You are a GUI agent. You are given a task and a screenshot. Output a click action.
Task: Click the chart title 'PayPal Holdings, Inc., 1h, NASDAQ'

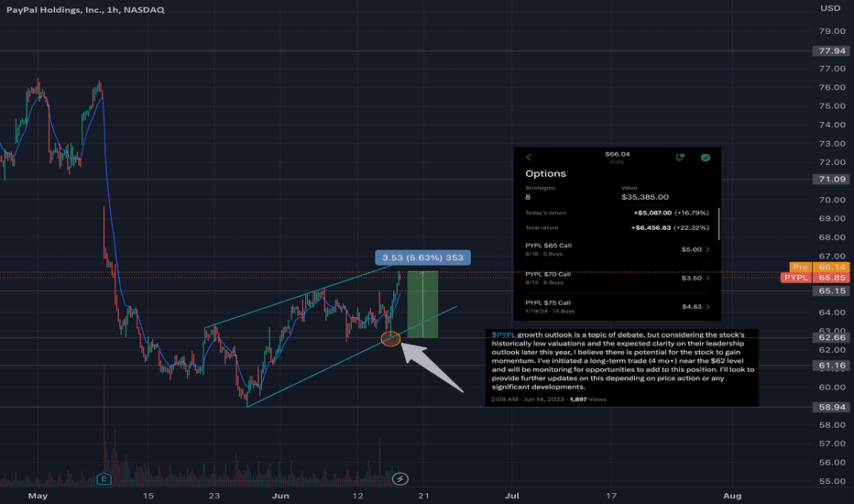click(85, 10)
